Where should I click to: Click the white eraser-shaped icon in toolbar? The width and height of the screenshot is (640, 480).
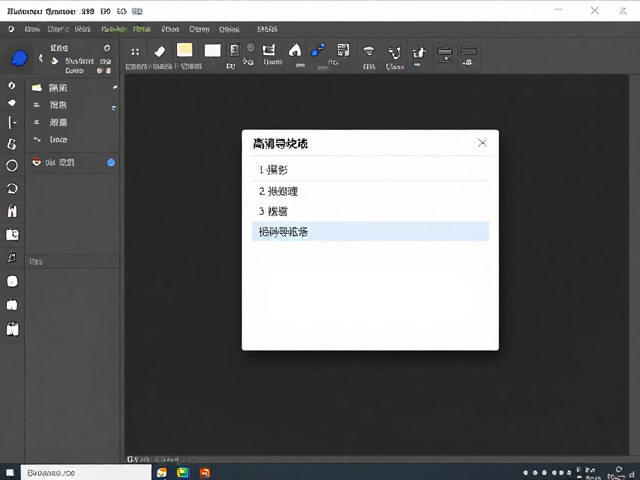tap(160, 52)
